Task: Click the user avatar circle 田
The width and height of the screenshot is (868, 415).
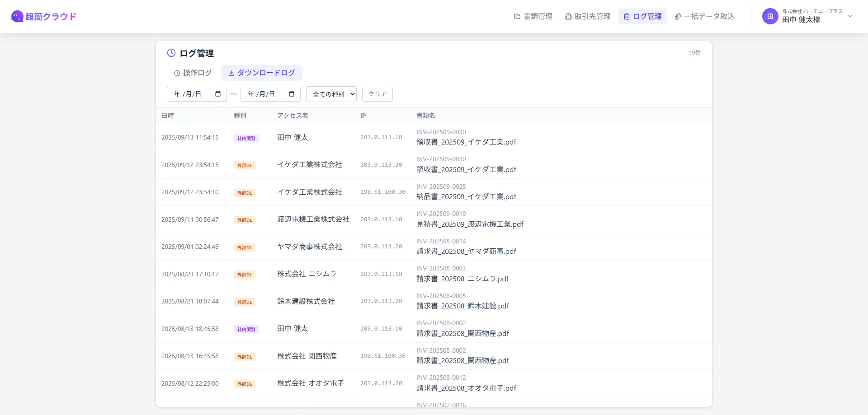Action: (770, 16)
